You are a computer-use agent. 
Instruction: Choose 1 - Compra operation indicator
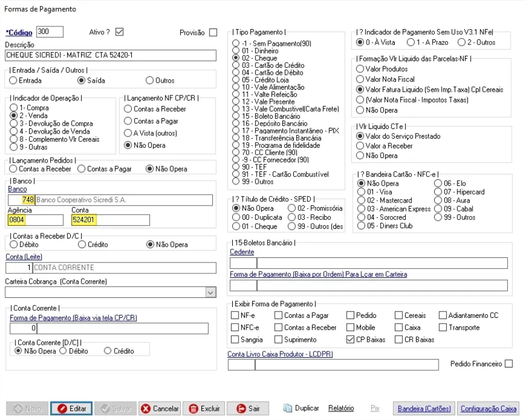click(x=14, y=108)
